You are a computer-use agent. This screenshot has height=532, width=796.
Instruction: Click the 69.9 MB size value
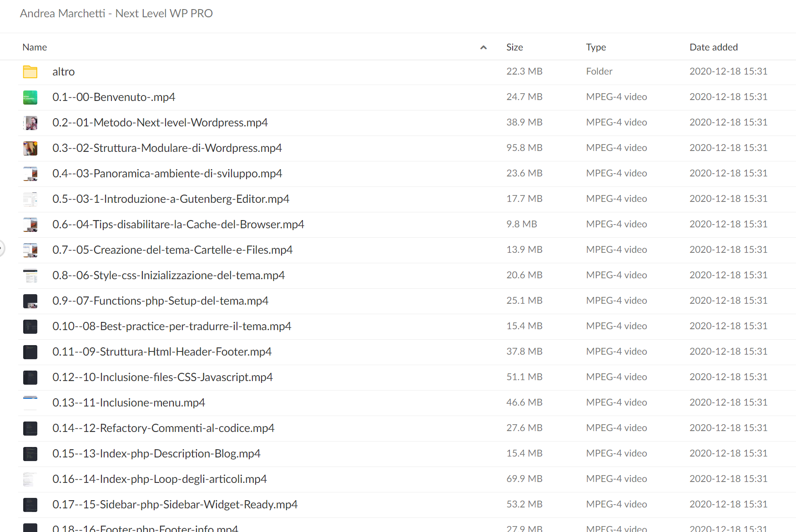524,479
